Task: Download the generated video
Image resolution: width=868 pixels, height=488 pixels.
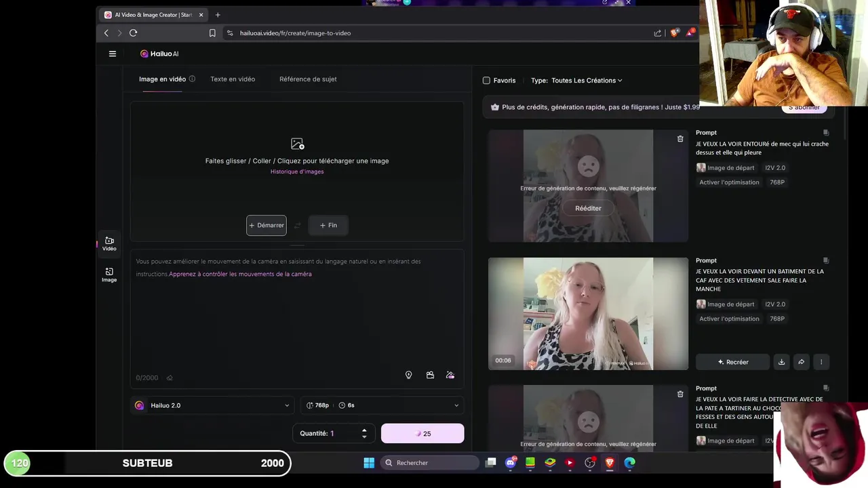Action: [781, 362]
